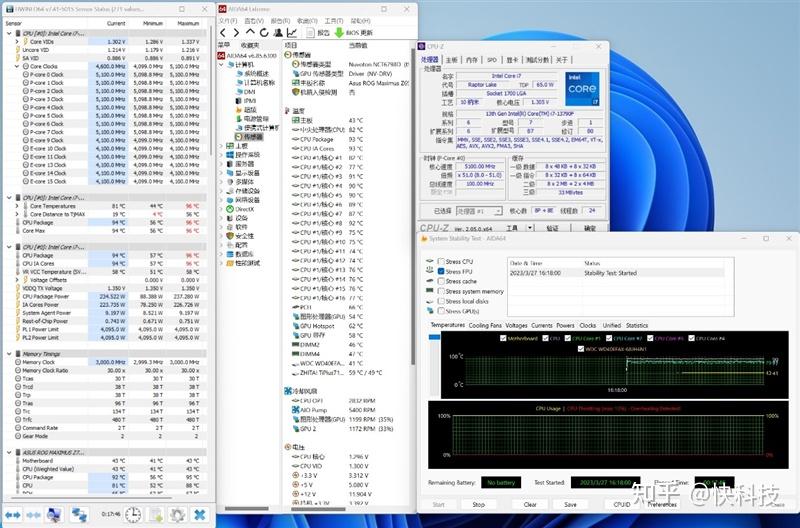Click HWiNFO greyed shrink columns arrows icon
Image resolution: width=800 pixels, height=528 pixels.
pyautogui.click(x=34, y=515)
